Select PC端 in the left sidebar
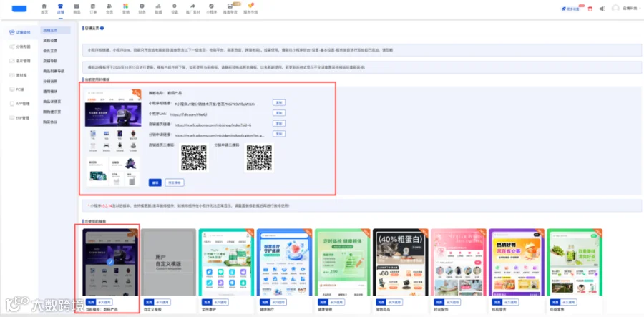The height and width of the screenshot is (317, 644). [17, 89]
